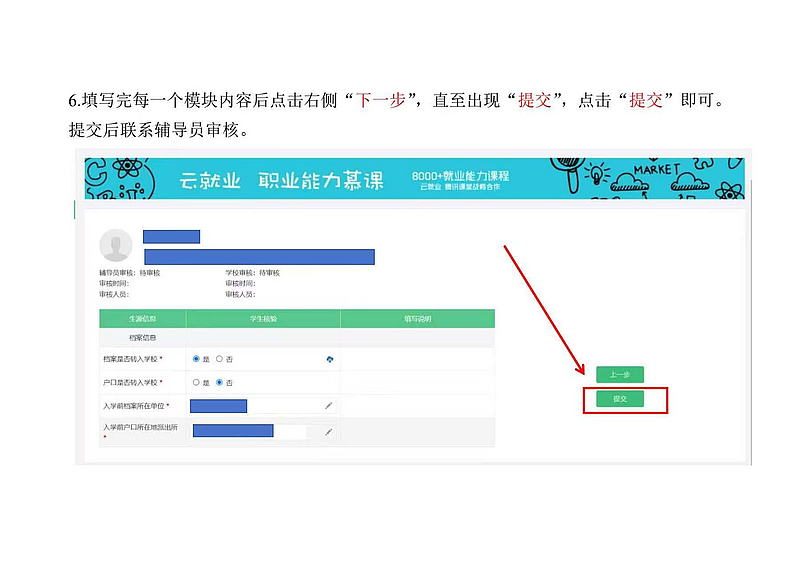Select 是 for 户口是否转入学校
This screenshot has height=565, width=800.
196,382
